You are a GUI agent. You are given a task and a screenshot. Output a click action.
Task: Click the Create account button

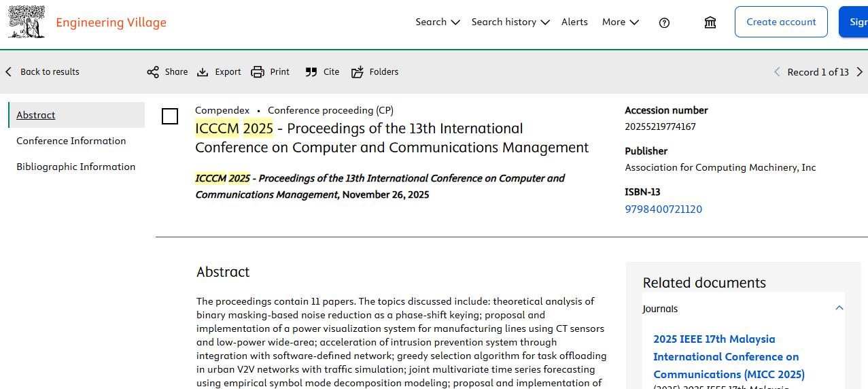[x=781, y=22]
